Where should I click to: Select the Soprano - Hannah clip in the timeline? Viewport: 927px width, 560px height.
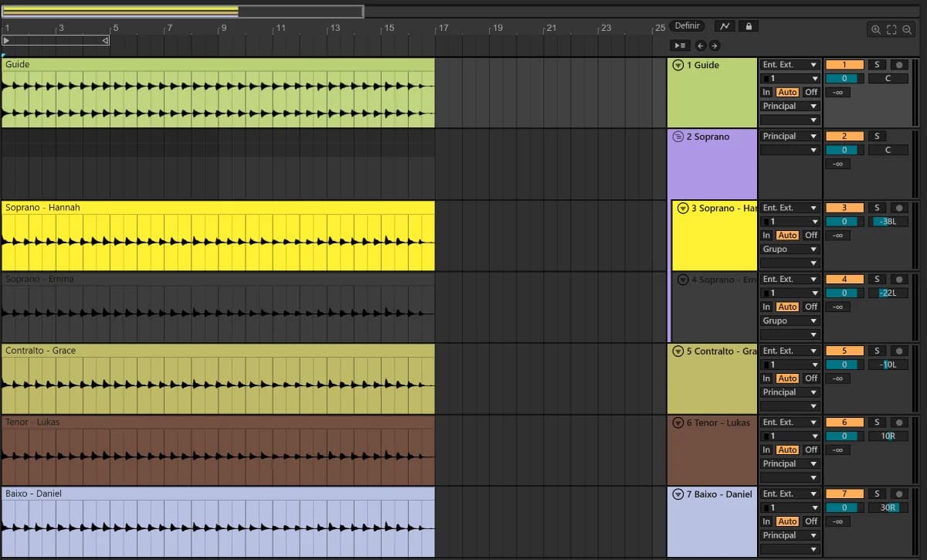(218, 236)
